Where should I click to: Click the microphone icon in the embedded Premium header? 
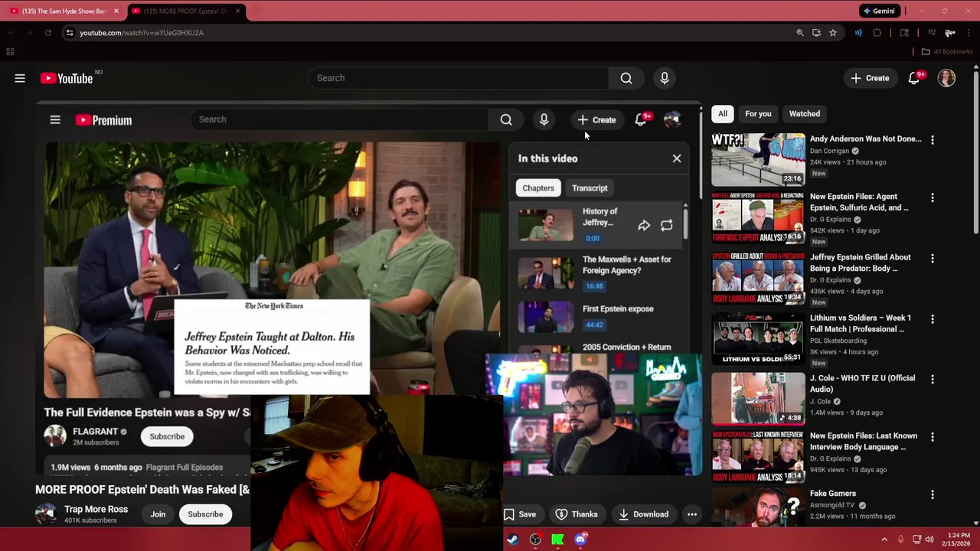[x=544, y=119]
